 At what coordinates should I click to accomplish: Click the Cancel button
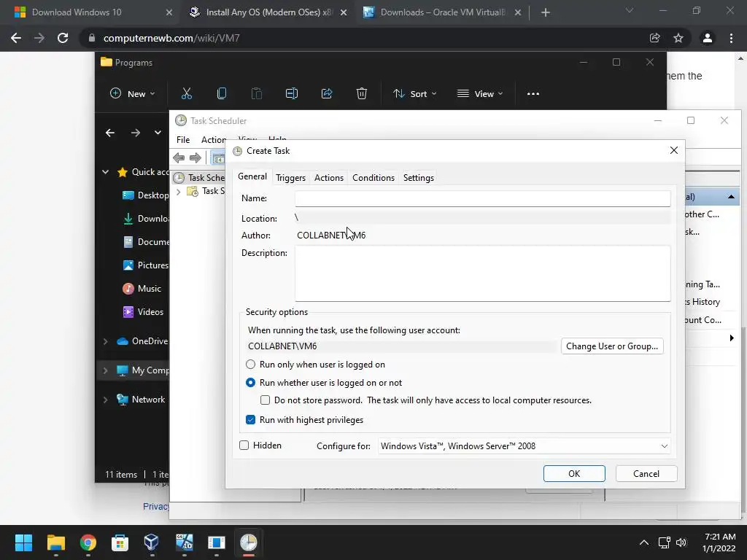coord(646,474)
